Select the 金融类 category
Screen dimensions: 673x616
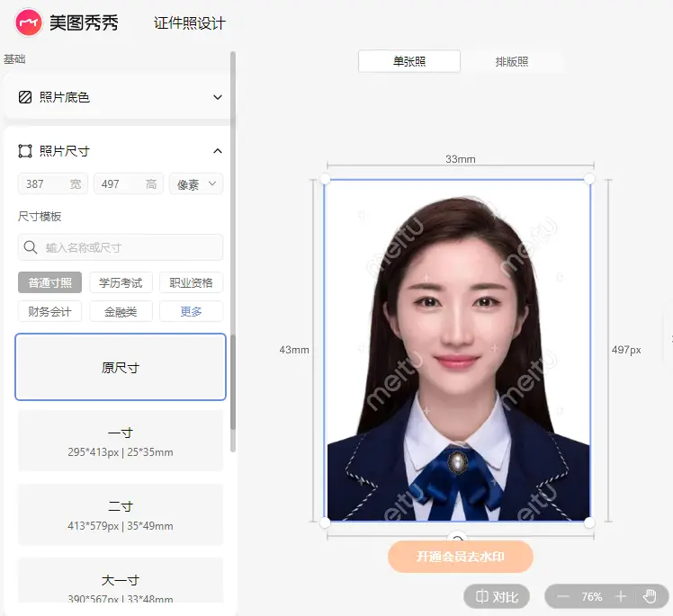(121, 311)
